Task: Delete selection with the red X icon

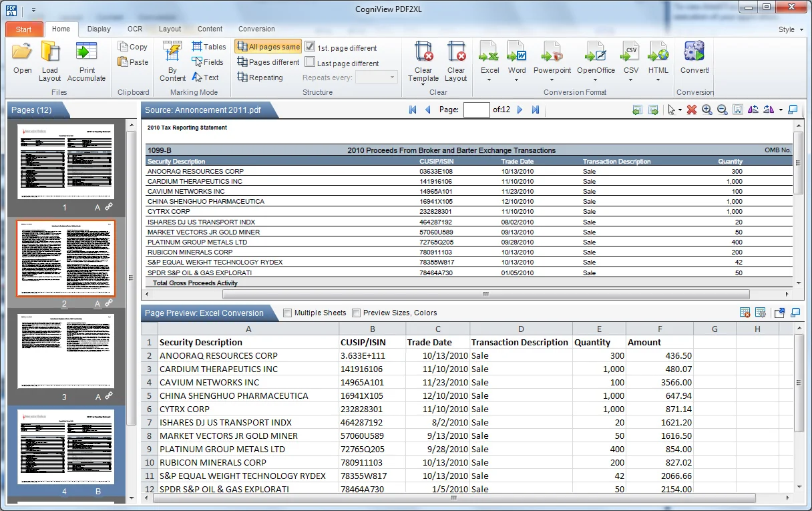Action: pos(692,110)
